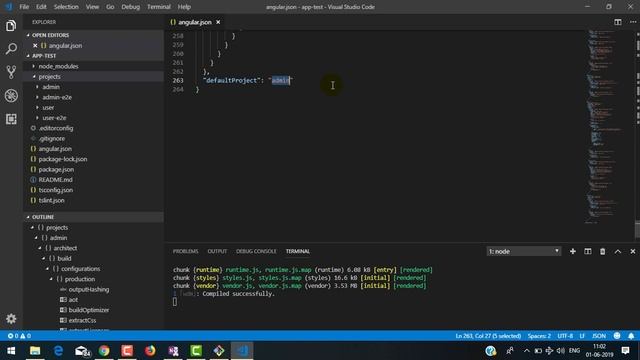Open tsconfig.json from the file tree
Viewport: 640px width, 360px height.
[x=56, y=190]
